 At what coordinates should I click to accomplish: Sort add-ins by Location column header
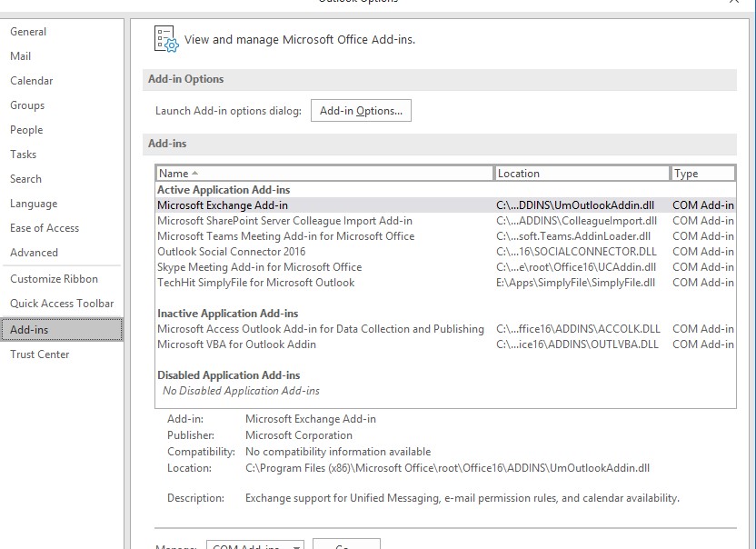click(x=582, y=174)
